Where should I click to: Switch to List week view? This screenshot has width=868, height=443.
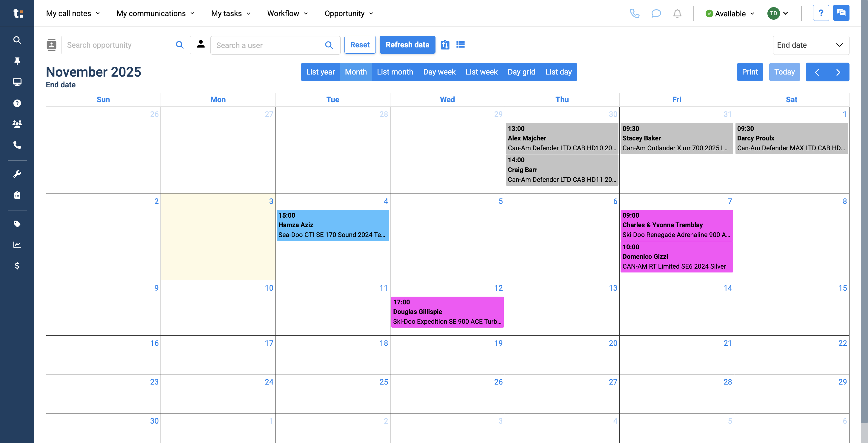(x=481, y=72)
